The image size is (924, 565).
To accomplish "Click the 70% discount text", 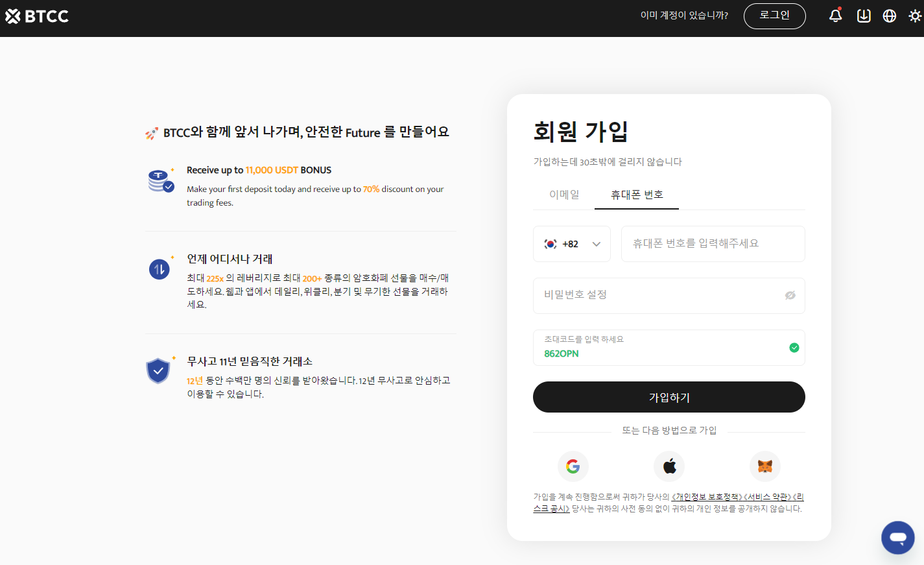I will pos(371,189).
